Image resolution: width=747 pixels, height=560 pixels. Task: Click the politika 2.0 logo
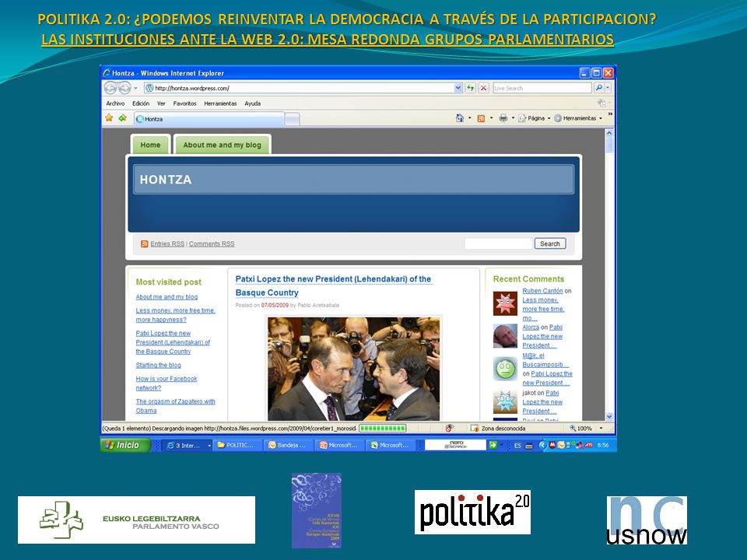tap(472, 512)
